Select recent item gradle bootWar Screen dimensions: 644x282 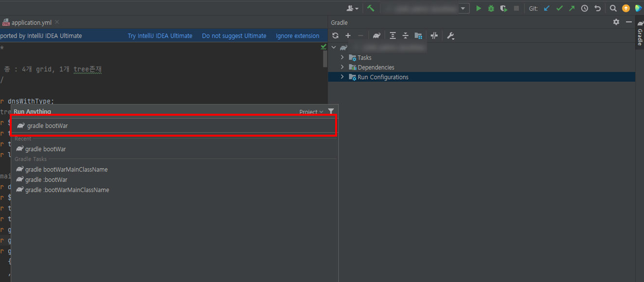pyautogui.click(x=174, y=149)
